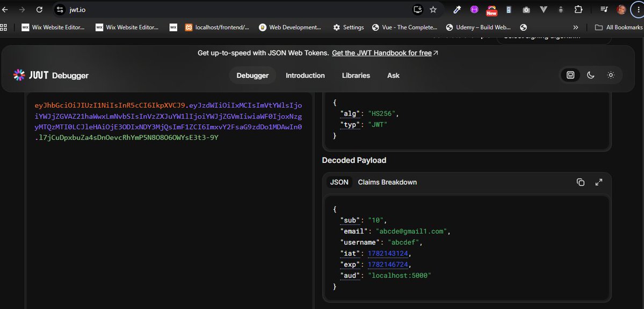The width and height of the screenshot is (644, 309).
Task: Open the All Bookmarks folder
Action: (x=619, y=27)
